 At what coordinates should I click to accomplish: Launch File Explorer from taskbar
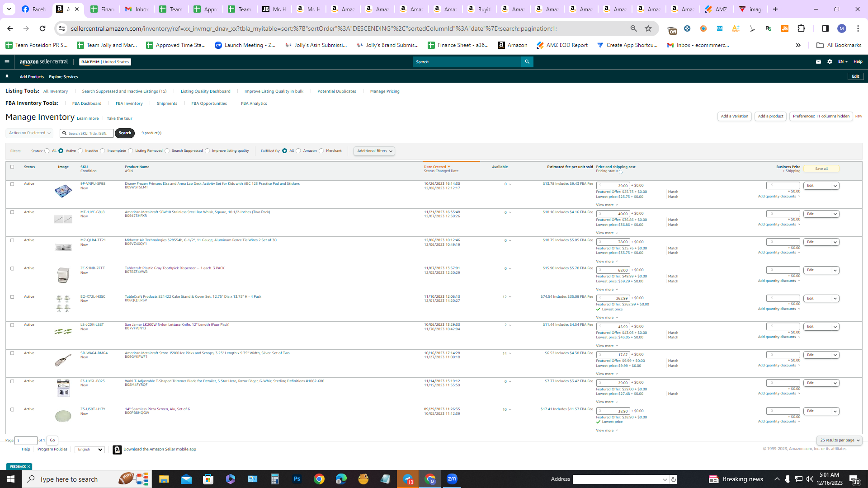164,479
